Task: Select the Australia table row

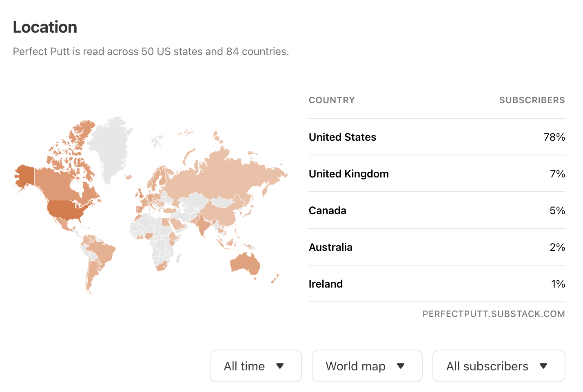Action: click(x=437, y=247)
